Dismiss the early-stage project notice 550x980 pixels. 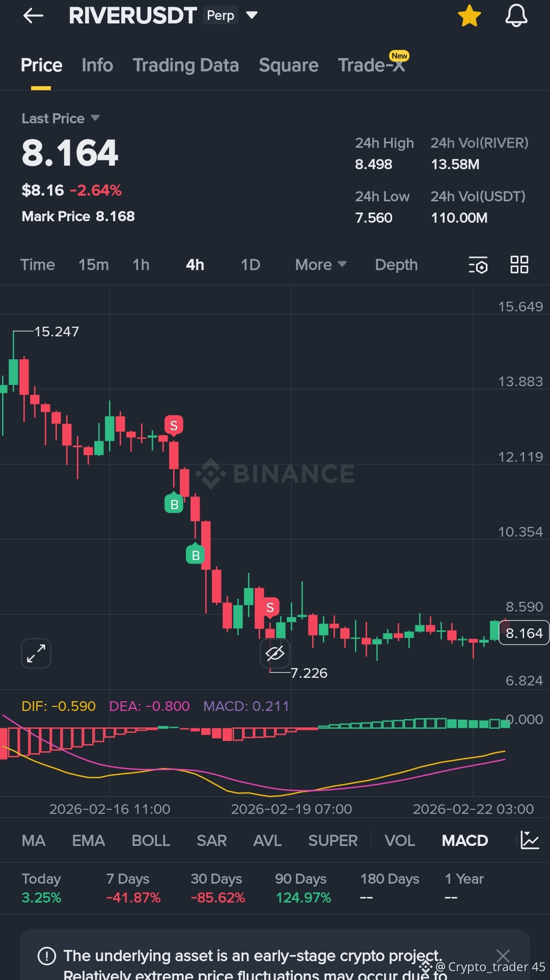pos(503,956)
